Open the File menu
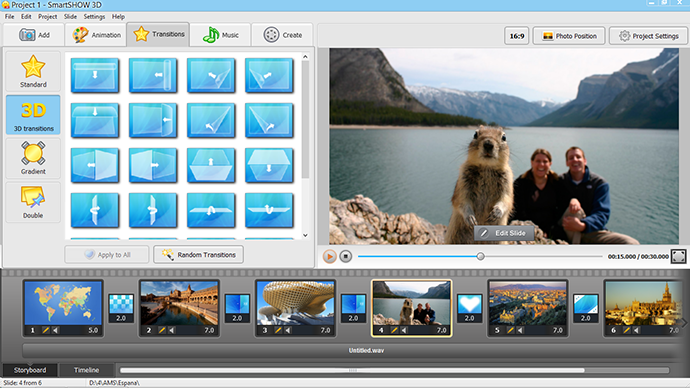This screenshot has width=690, height=388. tap(9, 16)
